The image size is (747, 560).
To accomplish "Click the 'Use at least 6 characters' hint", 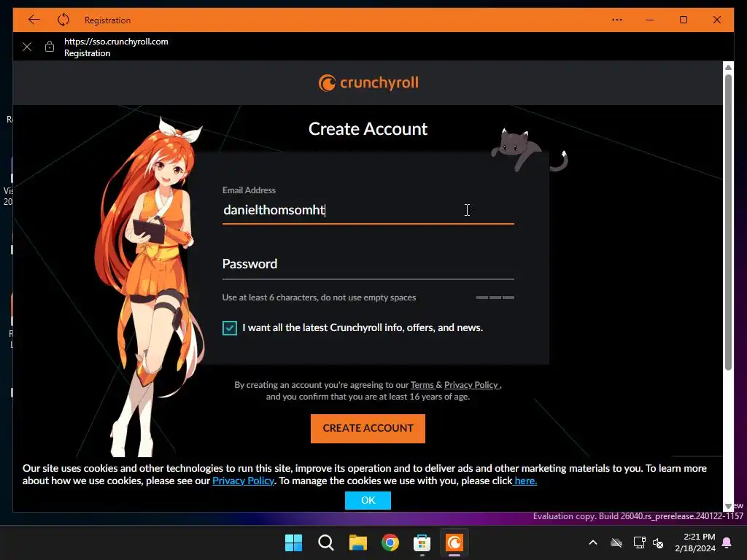I will 319,297.
